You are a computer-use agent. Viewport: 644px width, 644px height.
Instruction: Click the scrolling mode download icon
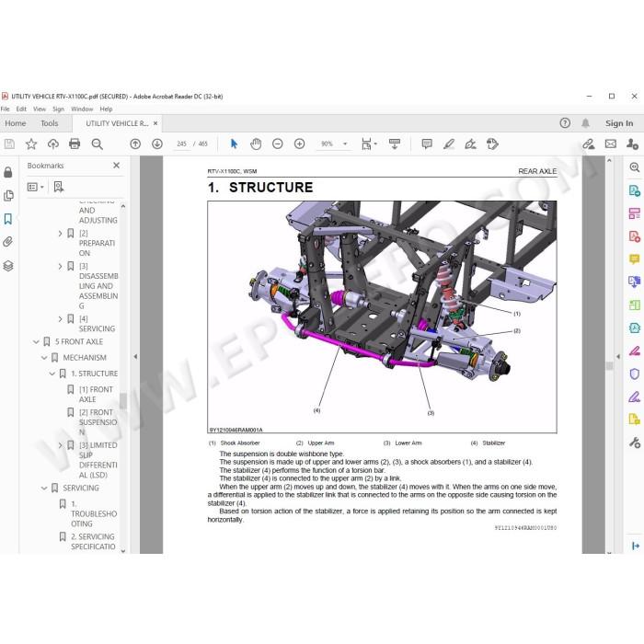click(395, 144)
